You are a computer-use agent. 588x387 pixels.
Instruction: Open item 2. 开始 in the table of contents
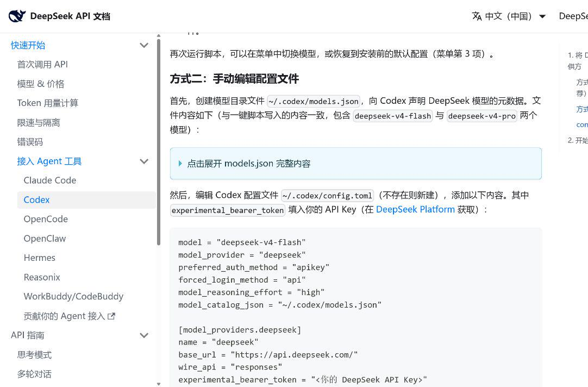pos(578,140)
